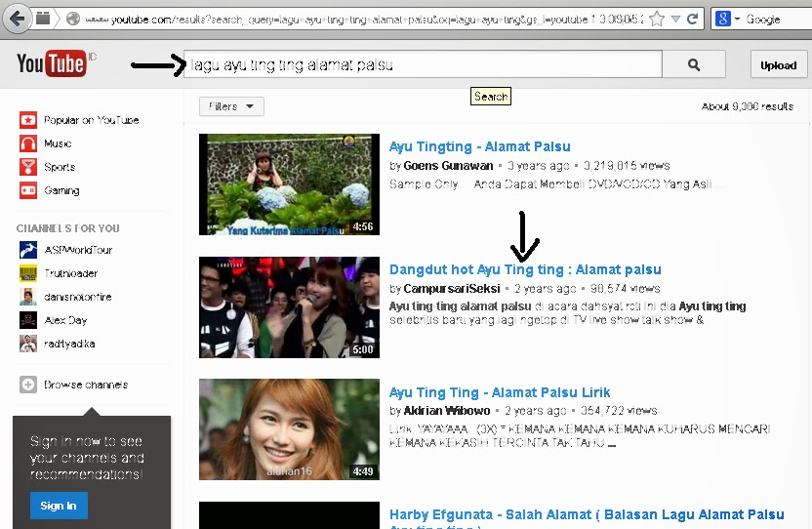
Task: Click the "90,574 views" count text
Action: pos(625,289)
